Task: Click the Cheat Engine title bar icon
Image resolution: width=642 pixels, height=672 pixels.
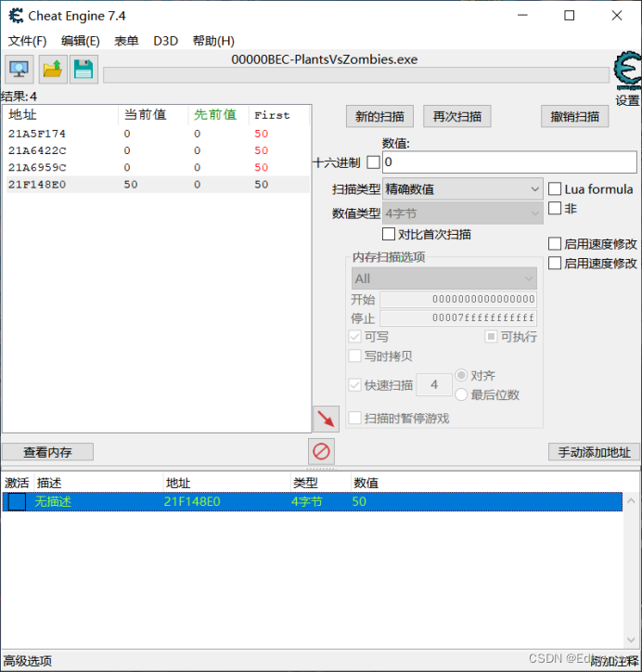Action: pyautogui.click(x=16, y=16)
